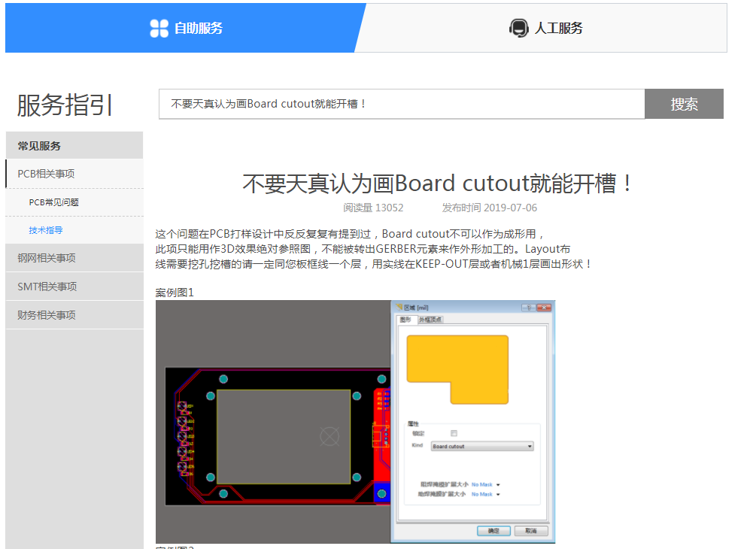Click 外框顶点 tab in dialog screenshot
This screenshot has height=549, width=756.
430,320
